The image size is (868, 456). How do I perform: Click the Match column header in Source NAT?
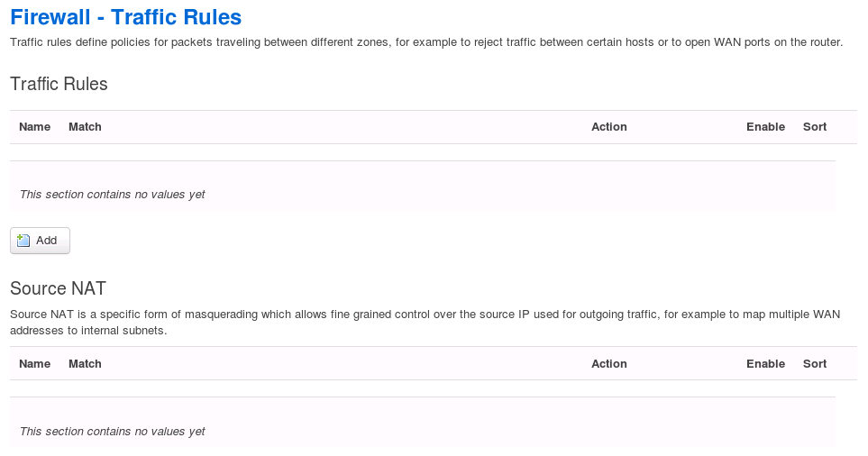point(85,364)
